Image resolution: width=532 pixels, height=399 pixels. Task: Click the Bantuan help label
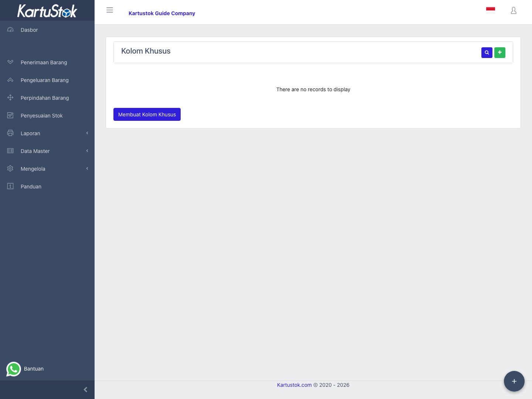coord(34,369)
